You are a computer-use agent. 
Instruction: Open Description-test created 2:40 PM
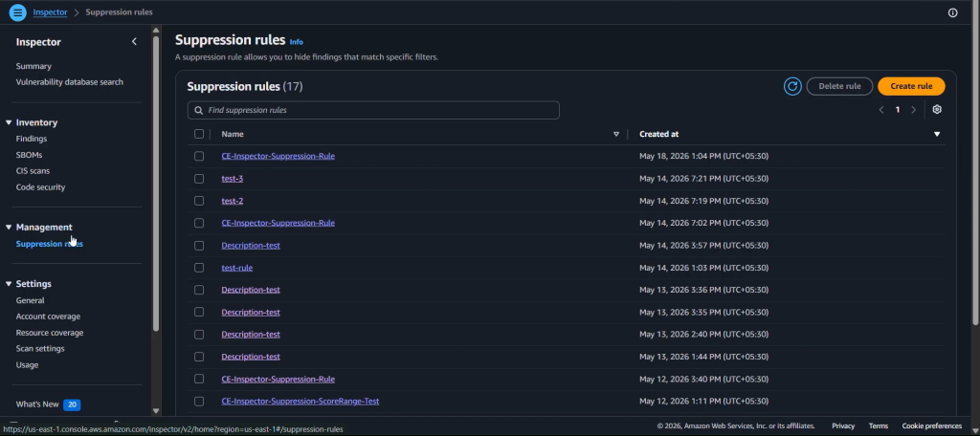tap(251, 335)
